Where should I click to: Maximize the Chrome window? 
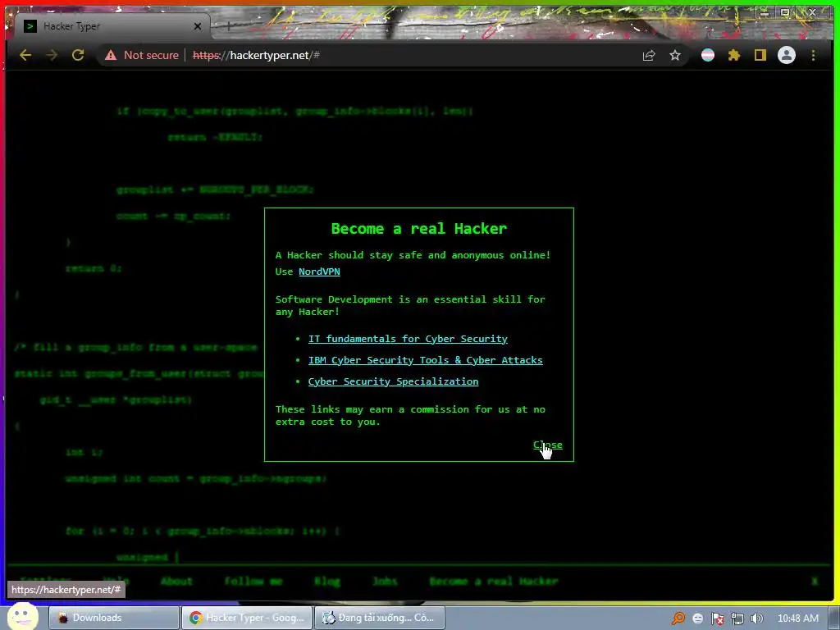click(785, 13)
